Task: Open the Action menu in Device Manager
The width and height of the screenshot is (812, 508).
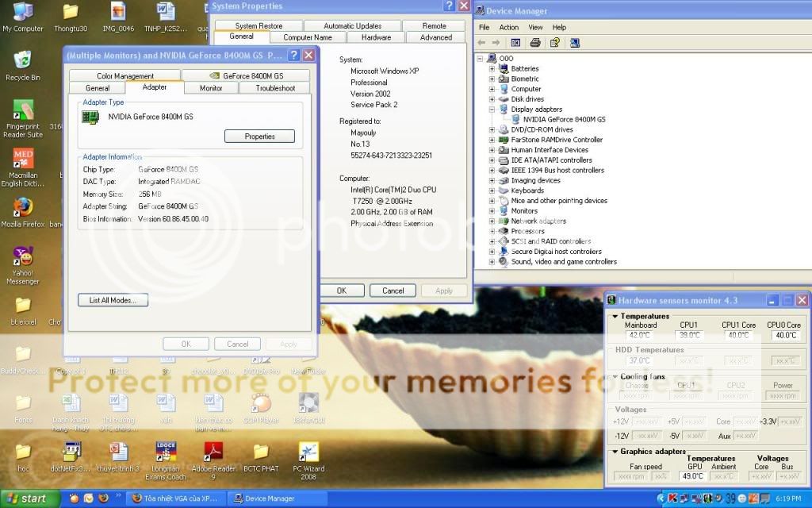Action: tap(509, 27)
